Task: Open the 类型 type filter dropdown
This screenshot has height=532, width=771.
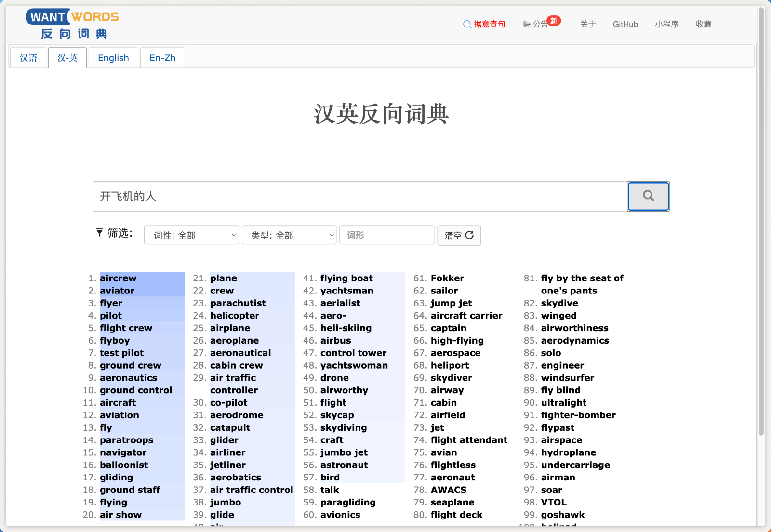Action: pyautogui.click(x=289, y=235)
